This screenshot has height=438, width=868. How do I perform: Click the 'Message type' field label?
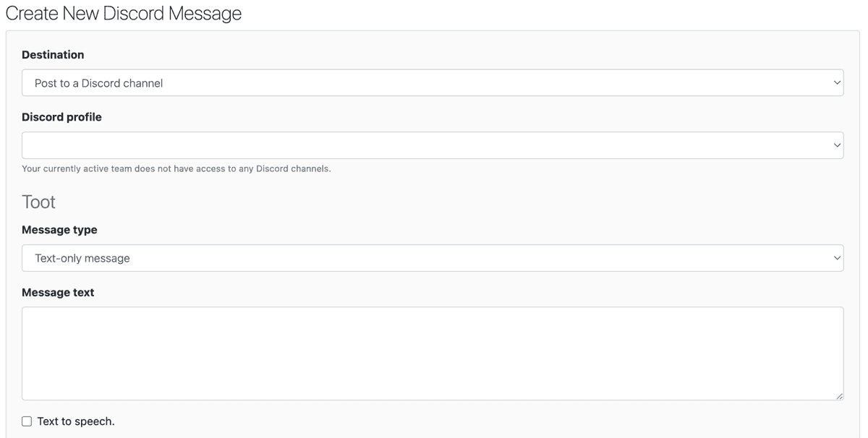point(59,230)
